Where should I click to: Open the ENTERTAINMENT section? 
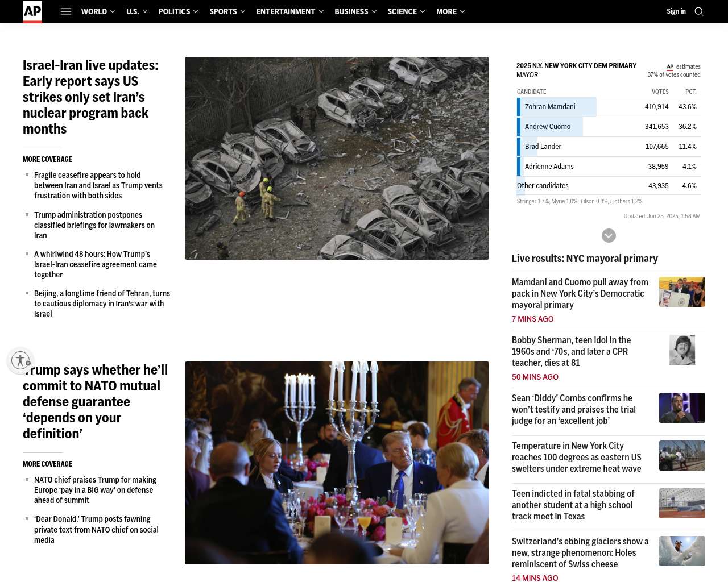[x=286, y=11]
